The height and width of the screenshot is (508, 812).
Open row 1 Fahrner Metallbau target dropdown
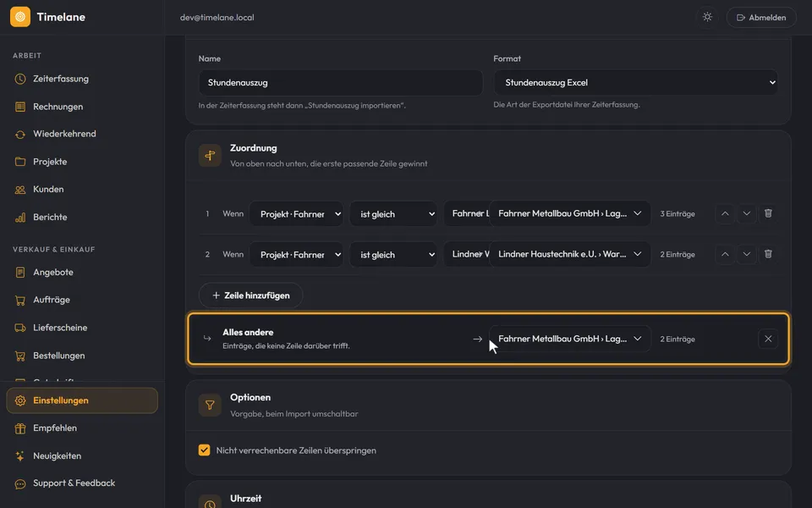[x=569, y=213]
